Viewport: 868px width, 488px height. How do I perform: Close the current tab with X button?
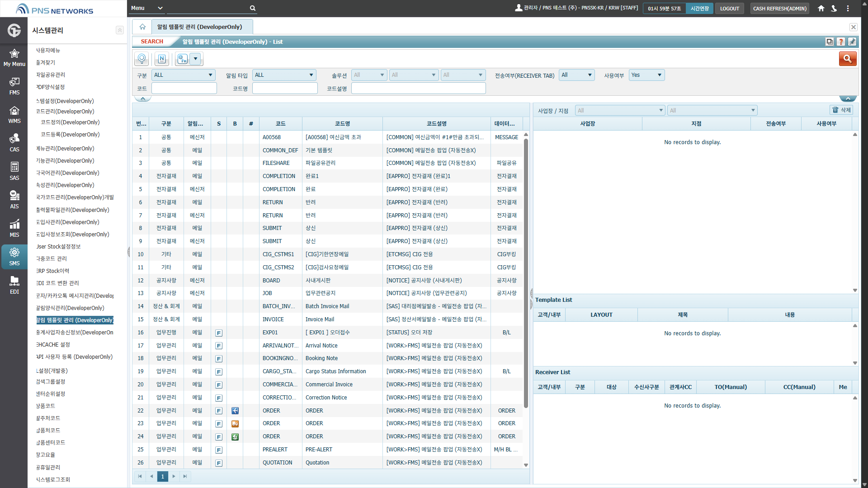tap(853, 27)
